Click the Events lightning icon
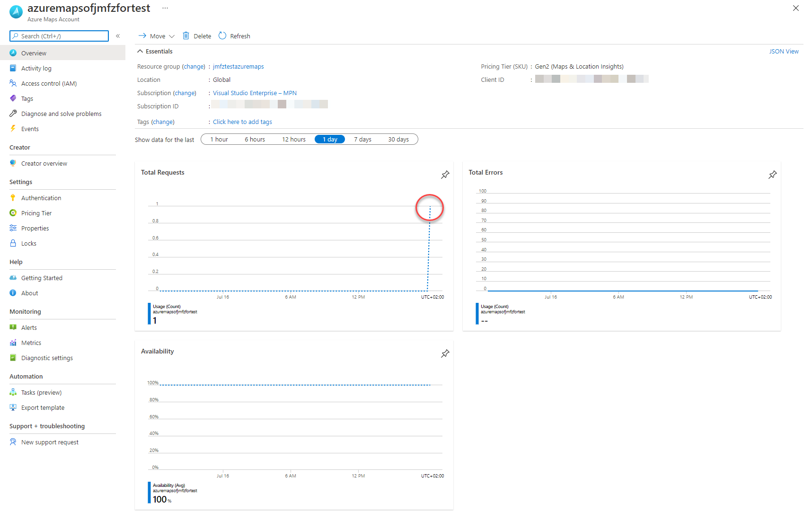The image size is (812, 521). click(x=13, y=129)
